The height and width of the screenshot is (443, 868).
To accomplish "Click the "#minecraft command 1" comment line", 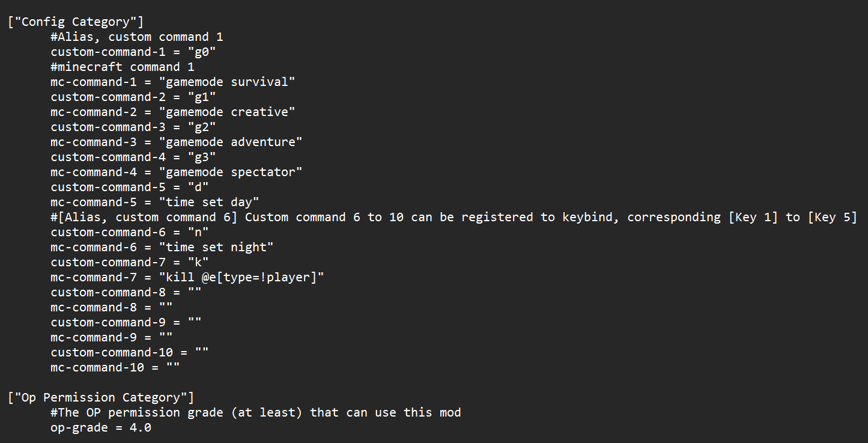I will click(123, 67).
